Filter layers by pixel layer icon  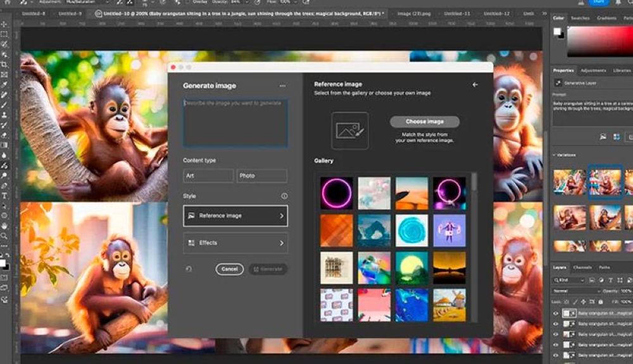click(592, 280)
